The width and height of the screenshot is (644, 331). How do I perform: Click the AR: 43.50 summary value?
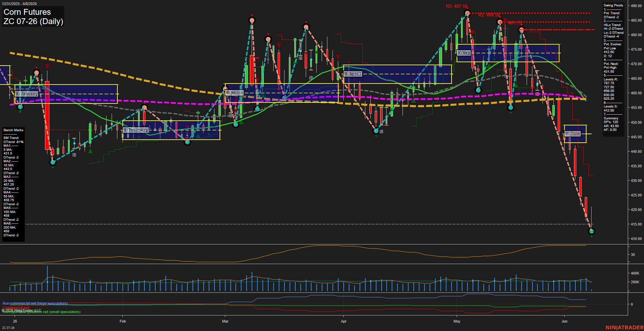tap(611, 126)
